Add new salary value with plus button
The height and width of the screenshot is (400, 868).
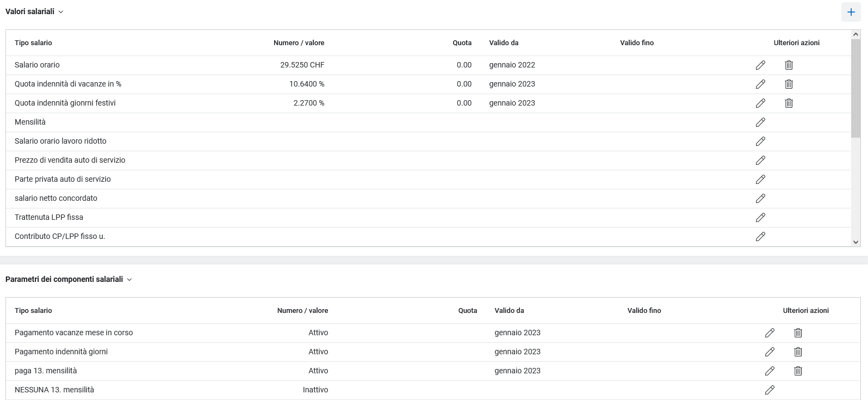pos(851,12)
